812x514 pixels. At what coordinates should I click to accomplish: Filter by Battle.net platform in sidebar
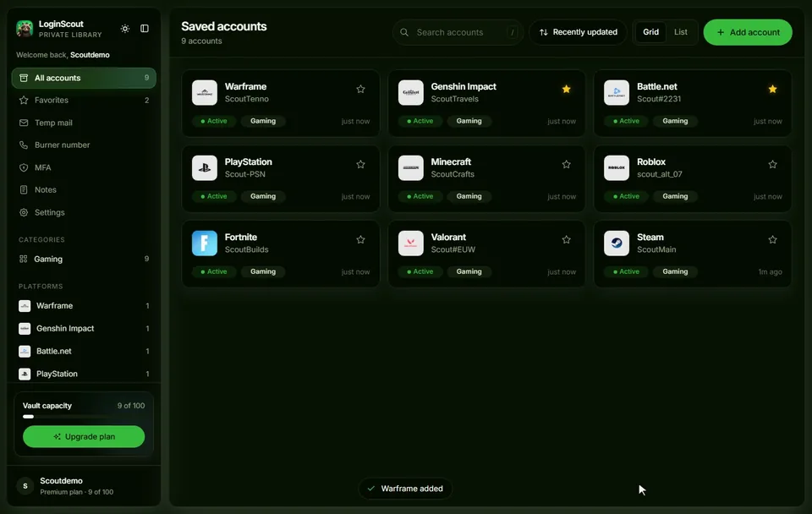point(84,351)
